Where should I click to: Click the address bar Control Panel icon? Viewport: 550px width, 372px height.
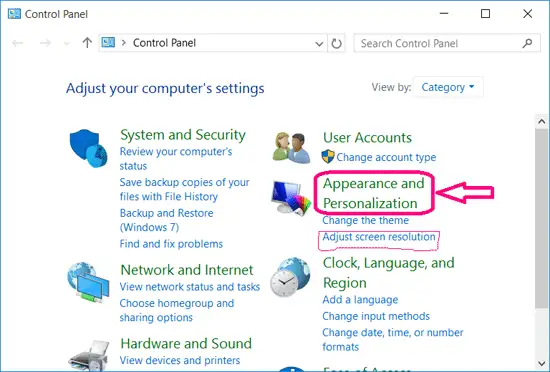tap(108, 43)
